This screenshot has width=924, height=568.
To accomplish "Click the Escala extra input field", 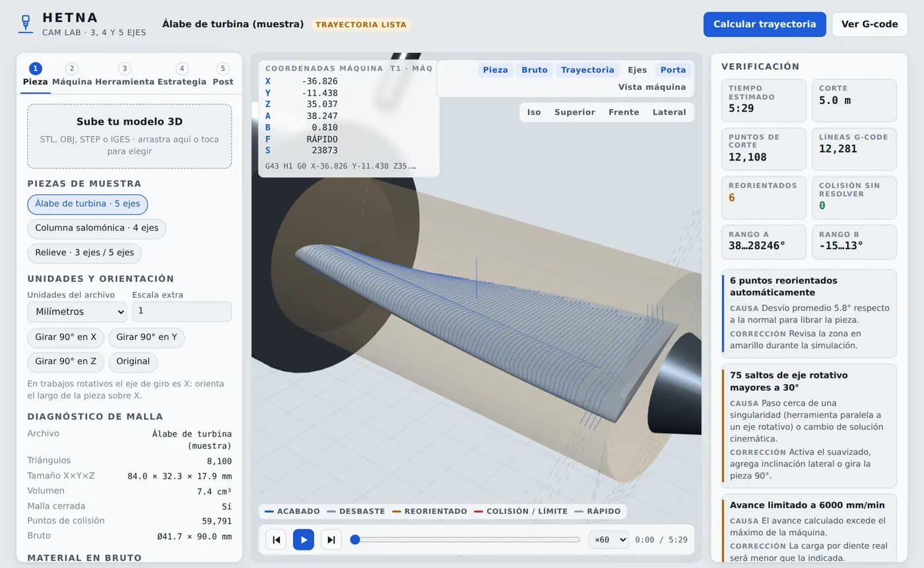I will 182,312.
